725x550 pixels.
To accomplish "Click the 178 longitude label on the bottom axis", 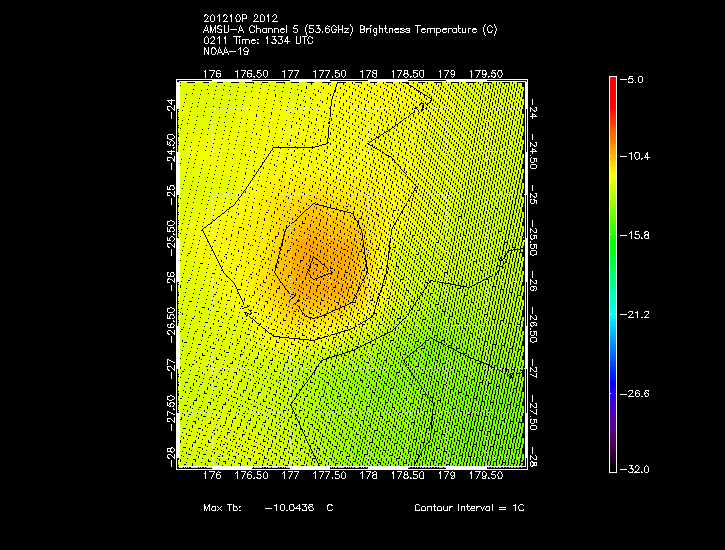I will 368,477.
